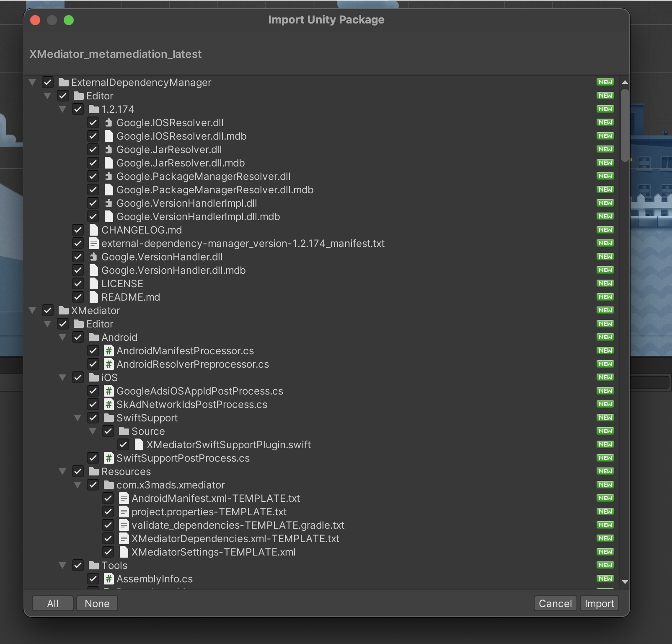Click the Google.JarResolver.dll plugin icon
672x644 pixels.
tap(109, 149)
